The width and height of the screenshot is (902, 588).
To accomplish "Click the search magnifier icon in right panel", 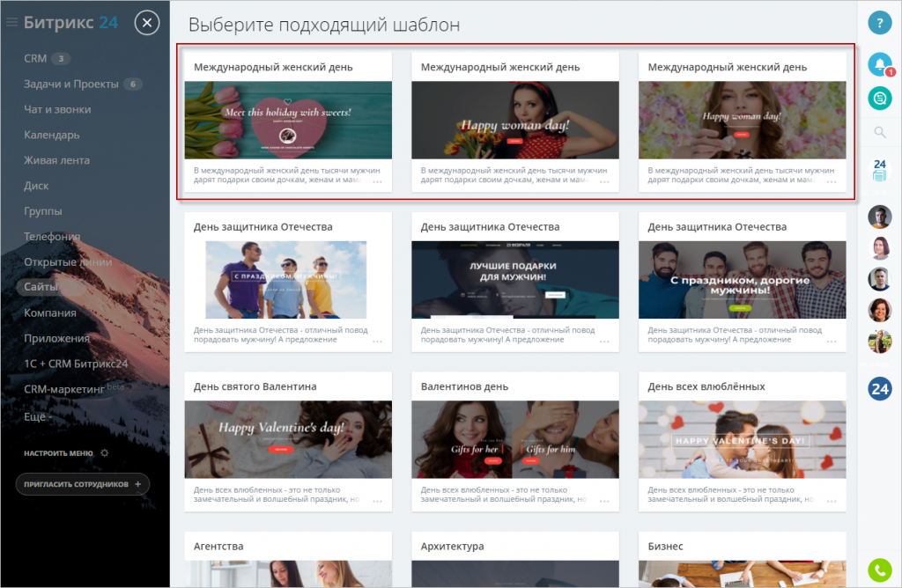I will pos(880,133).
